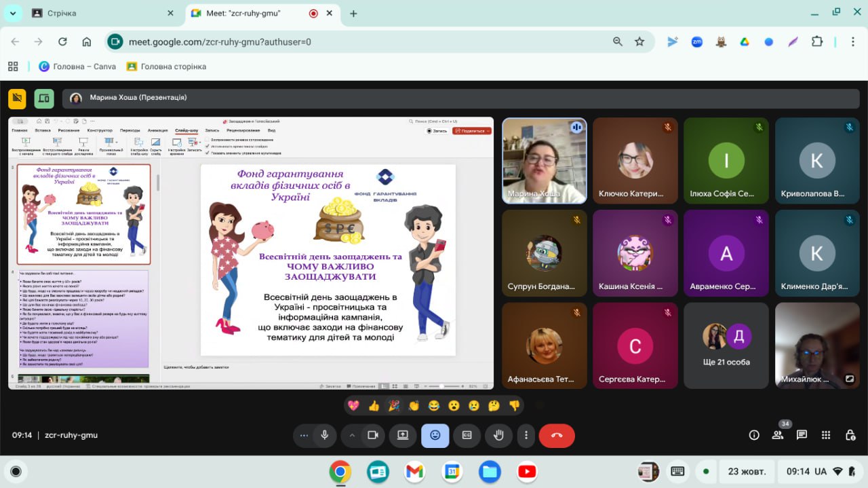Image resolution: width=868 pixels, height=488 pixels.
Task: Open more options three-dot menu in call bar
Action: point(526,435)
